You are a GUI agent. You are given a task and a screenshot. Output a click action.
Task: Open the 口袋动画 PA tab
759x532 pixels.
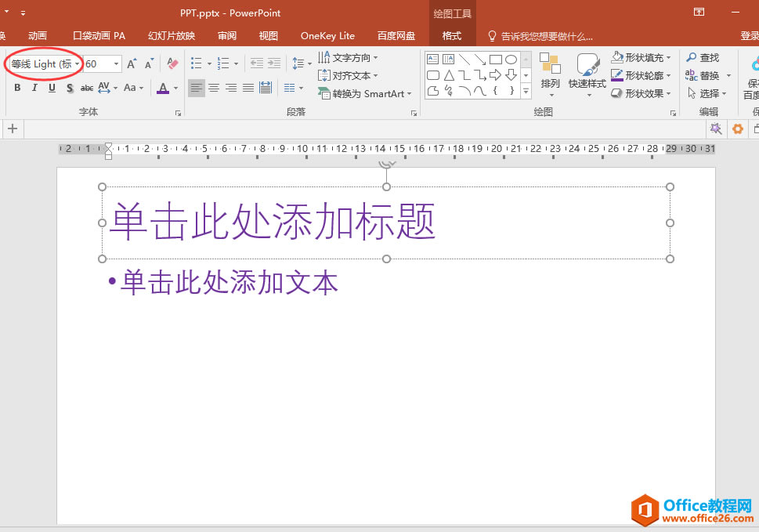point(99,35)
